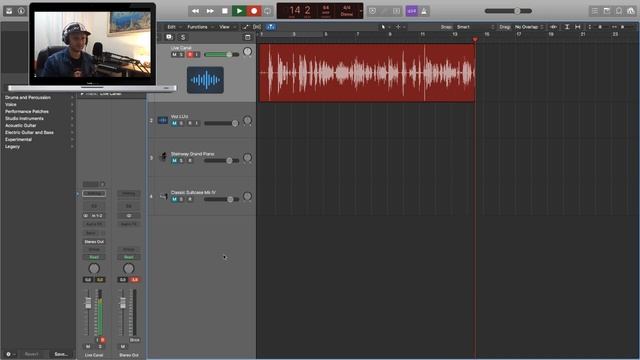Toggle input monitoring on Live Canal track

pyautogui.click(x=197, y=55)
